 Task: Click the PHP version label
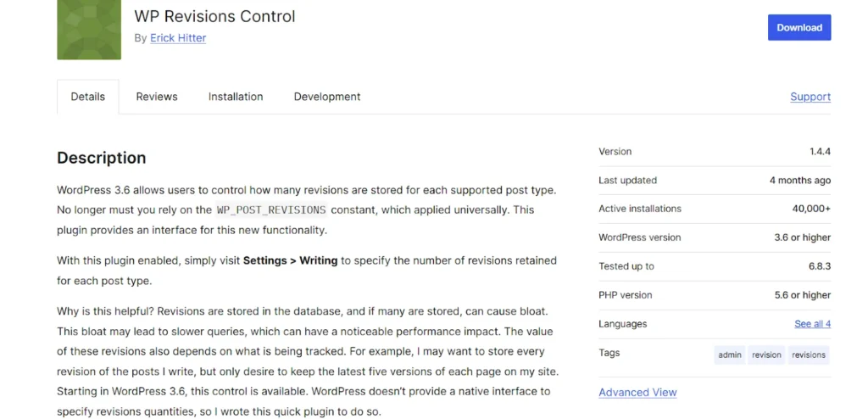click(625, 295)
